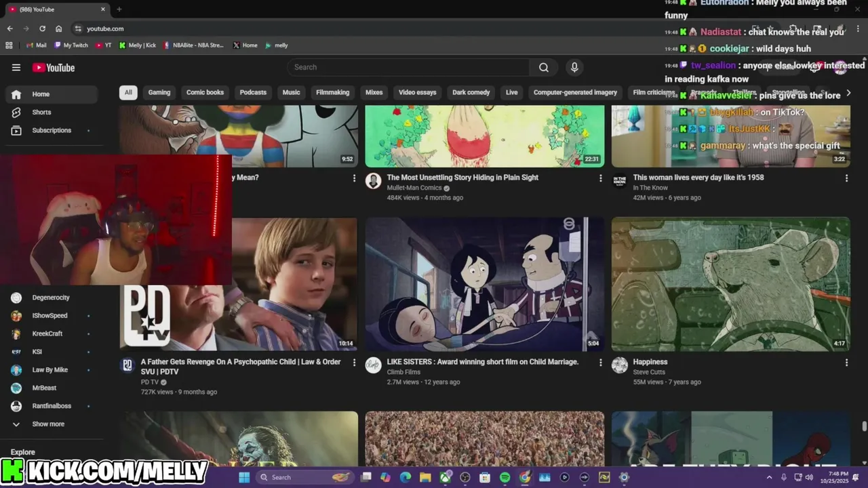Open the Mail bookmark
868x488 pixels.
[x=36, y=45]
